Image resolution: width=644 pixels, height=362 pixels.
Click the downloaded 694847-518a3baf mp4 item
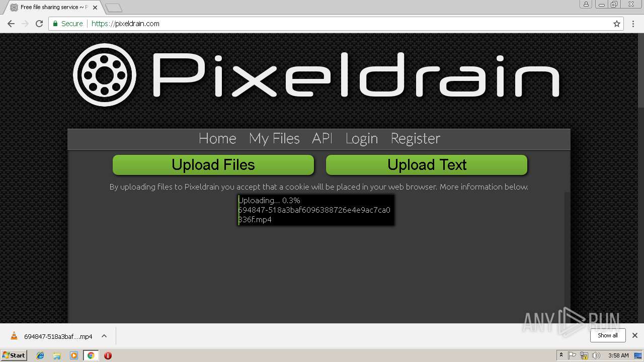click(x=58, y=336)
